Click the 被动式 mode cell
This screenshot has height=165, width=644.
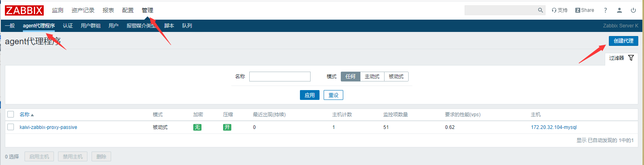[x=160, y=127]
